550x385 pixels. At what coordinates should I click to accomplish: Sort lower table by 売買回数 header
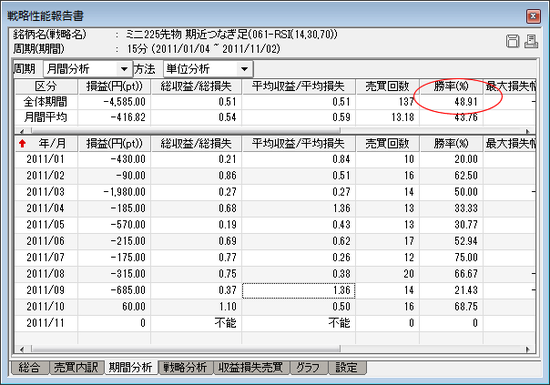[388, 143]
